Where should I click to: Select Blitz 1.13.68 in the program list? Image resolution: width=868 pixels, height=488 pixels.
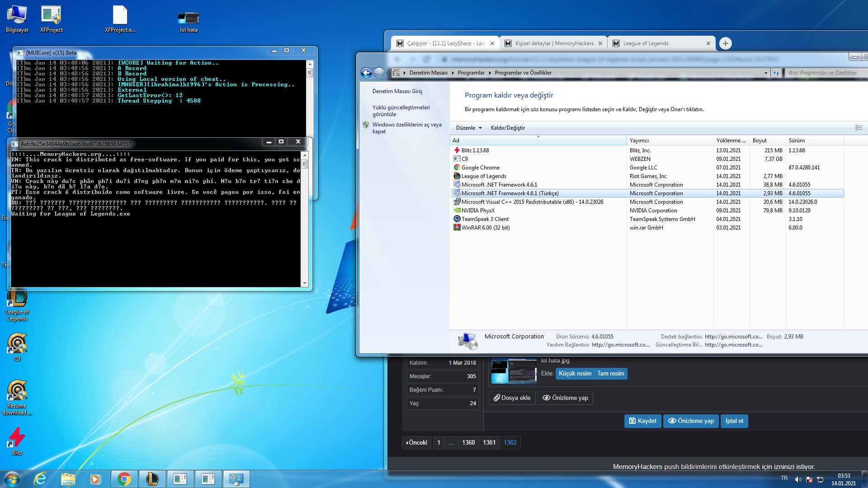647,150
